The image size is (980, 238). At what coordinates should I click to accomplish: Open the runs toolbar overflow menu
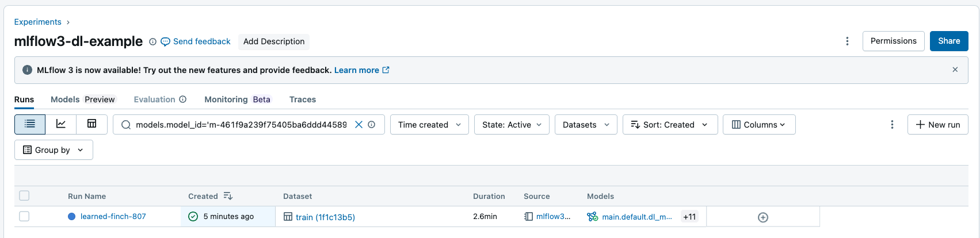coord(892,125)
